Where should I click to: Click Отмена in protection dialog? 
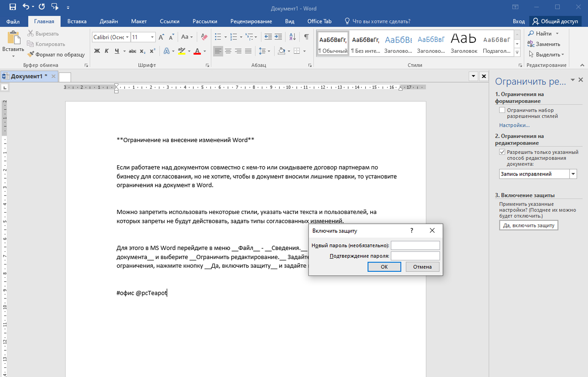(422, 267)
